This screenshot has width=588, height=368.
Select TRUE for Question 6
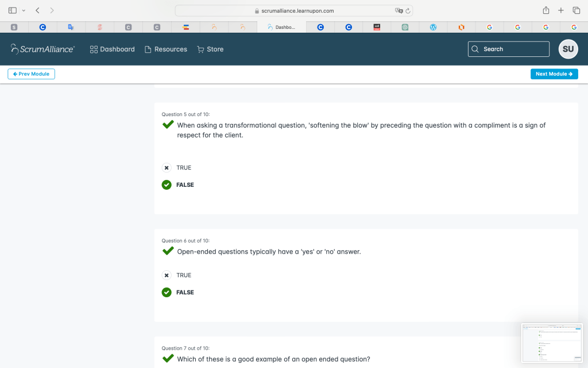coord(167,275)
